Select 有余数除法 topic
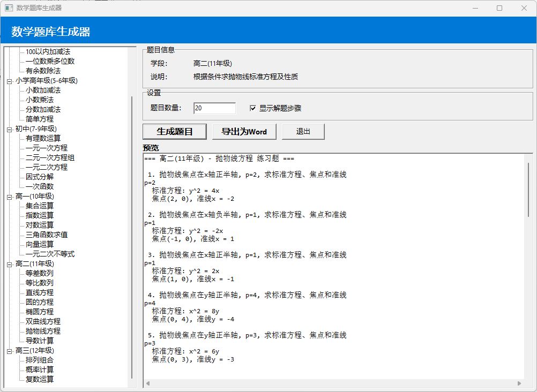 click(43, 71)
